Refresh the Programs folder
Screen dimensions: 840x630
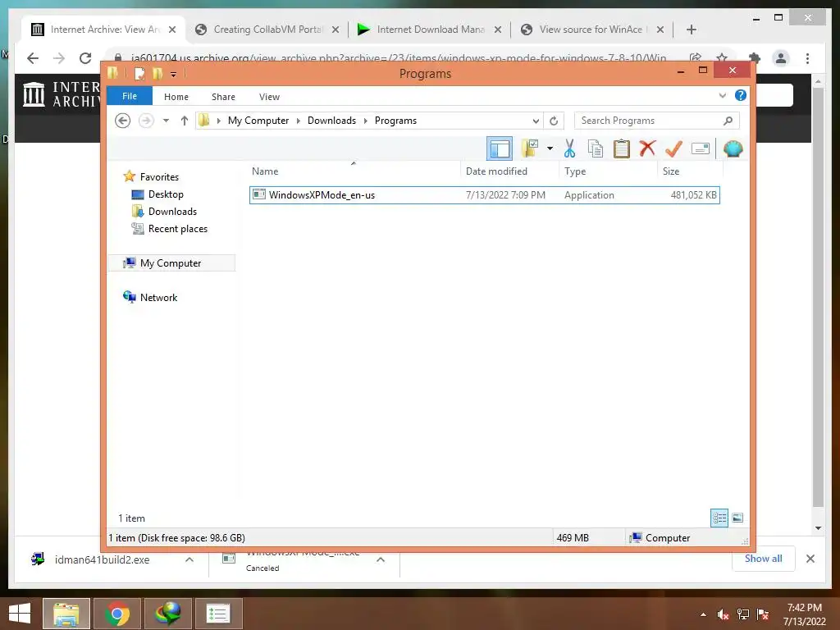[x=554, y=121]
